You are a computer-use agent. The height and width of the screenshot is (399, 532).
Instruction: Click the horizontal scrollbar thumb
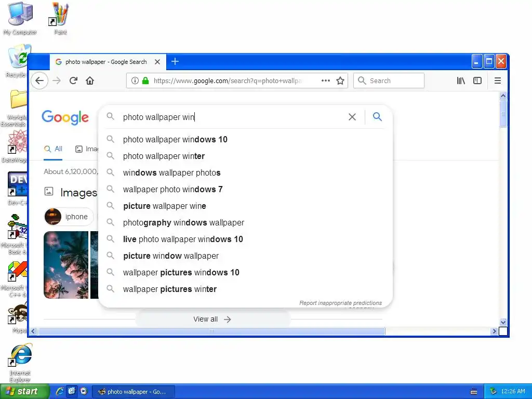pyautogui.click(x=211, y=331)
